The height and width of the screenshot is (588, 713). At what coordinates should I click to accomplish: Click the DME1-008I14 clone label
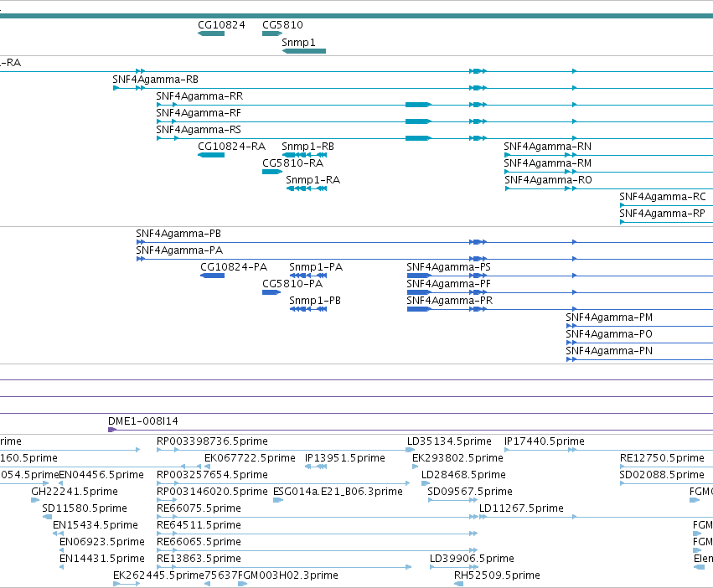143,421
